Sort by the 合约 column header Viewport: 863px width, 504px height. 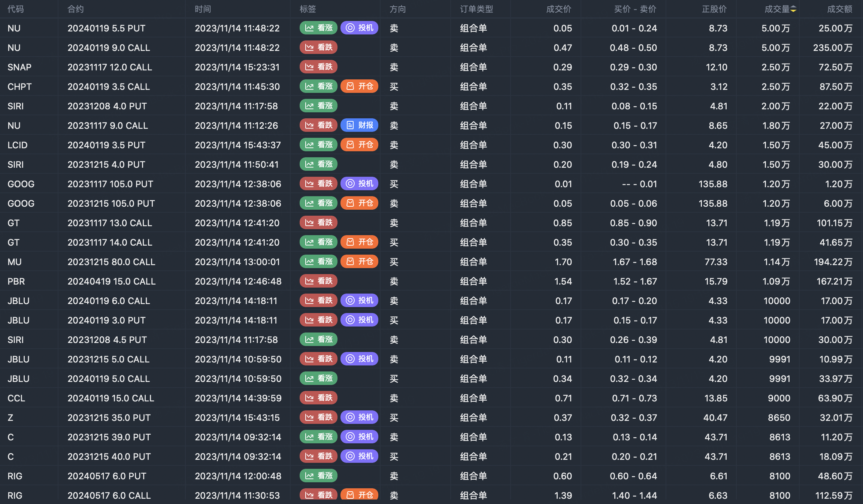pos(76,9)
